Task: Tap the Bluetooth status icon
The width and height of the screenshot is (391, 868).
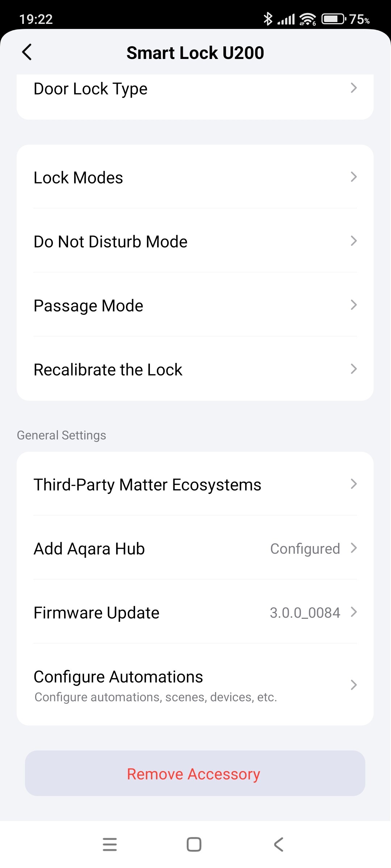Action: click(268, 19)
